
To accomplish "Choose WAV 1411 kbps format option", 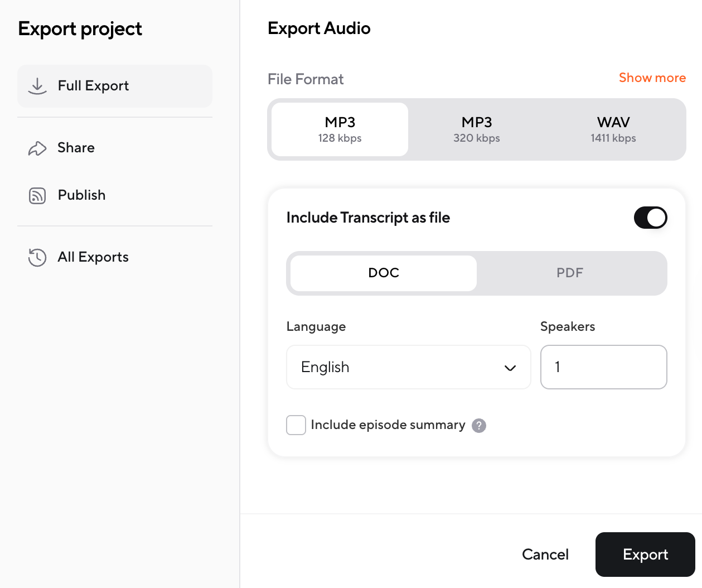I will (613, 129).
